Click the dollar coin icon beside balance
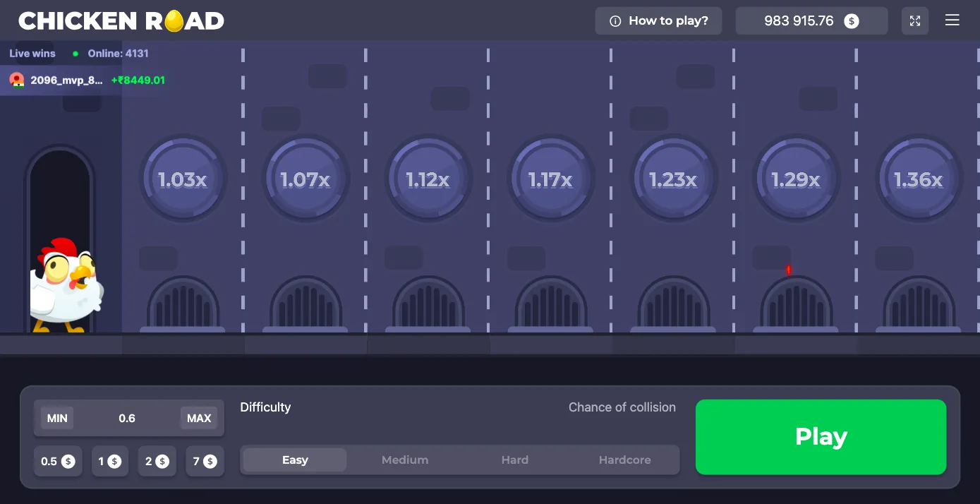Image resolution: width=980 pixels, height=504 pixels. pyautogui.click(x=852, y=21)
